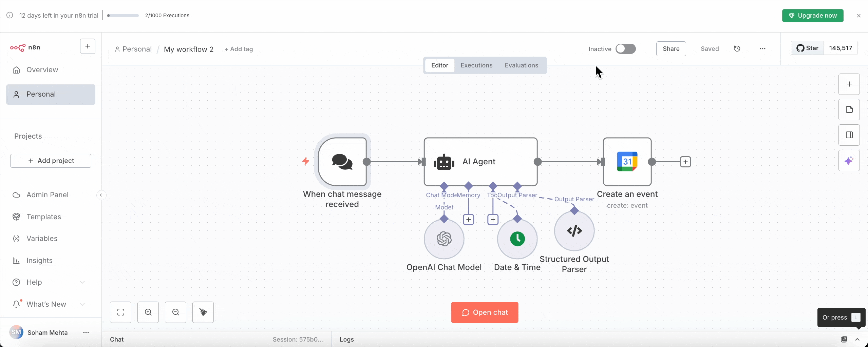Switch the workflow from inactive to active

(x=625, y=49)
